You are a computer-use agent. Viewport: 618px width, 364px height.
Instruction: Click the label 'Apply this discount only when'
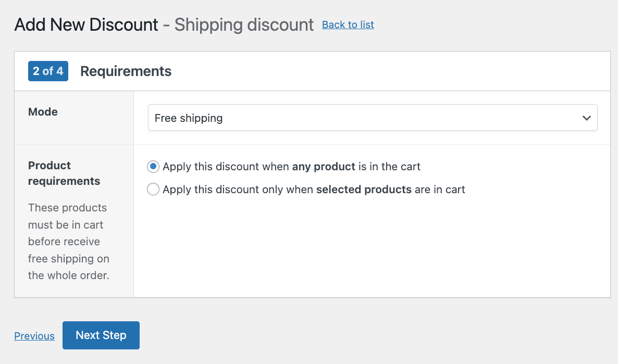tap(239, 190)
